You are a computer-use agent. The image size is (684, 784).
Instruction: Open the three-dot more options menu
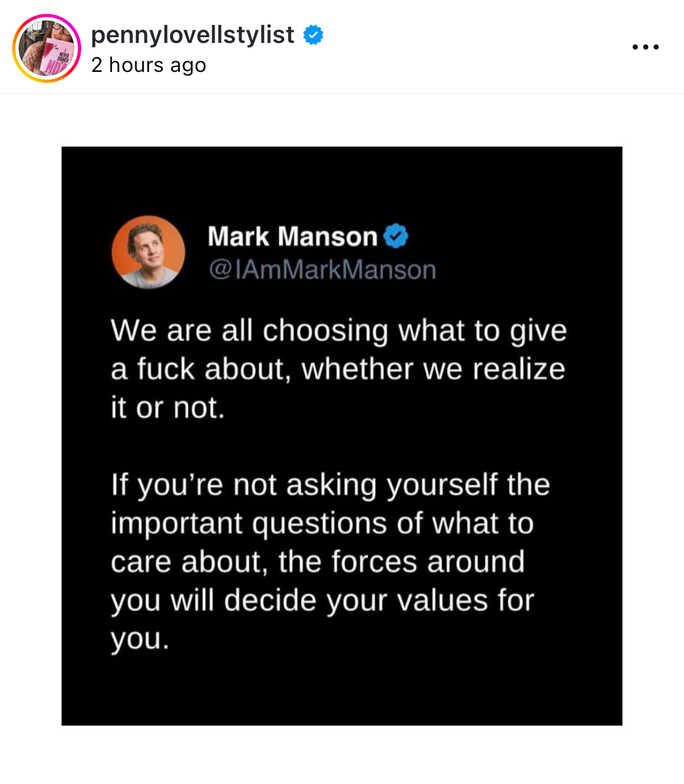point(645,47)
